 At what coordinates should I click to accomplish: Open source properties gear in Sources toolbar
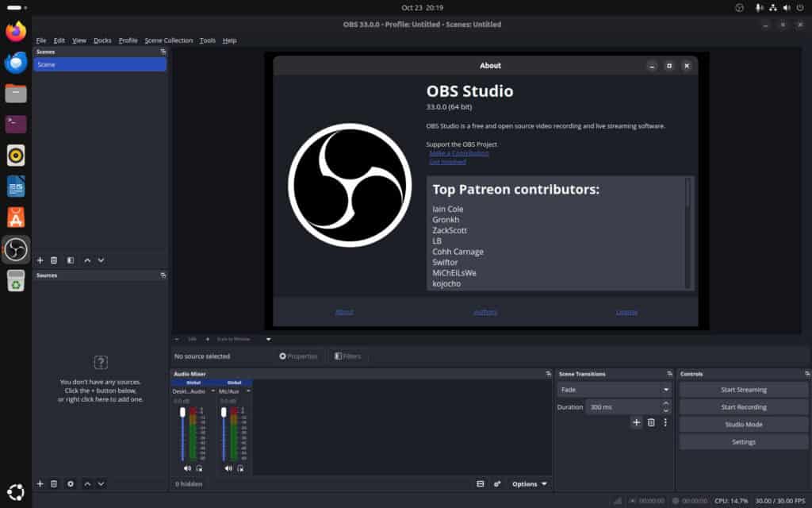pos(71,483)
